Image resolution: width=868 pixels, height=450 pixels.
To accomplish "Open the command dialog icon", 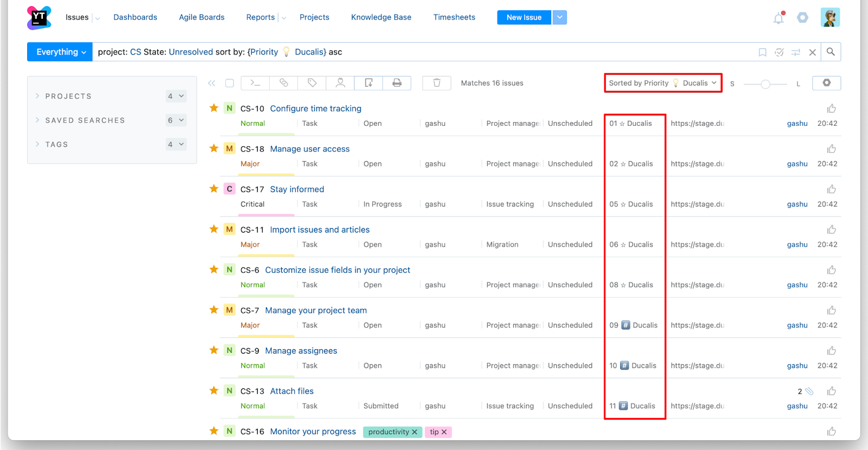I will (255, 83).
